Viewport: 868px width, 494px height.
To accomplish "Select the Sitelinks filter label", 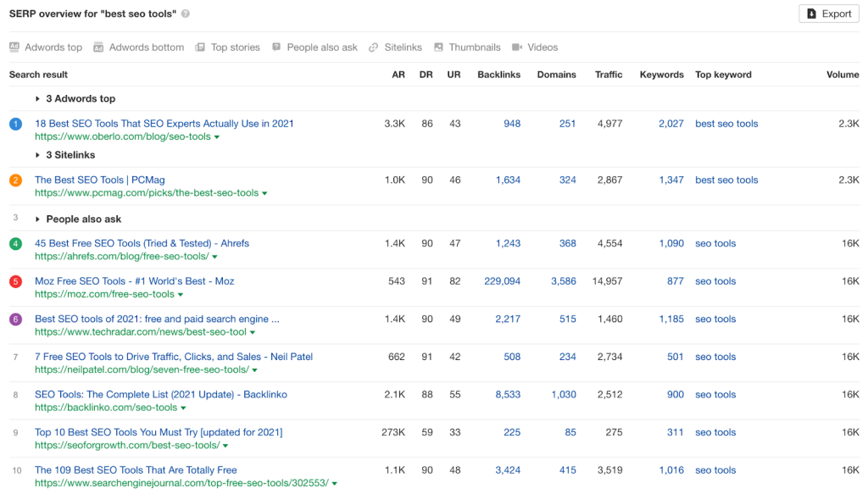I will [403, 47].
